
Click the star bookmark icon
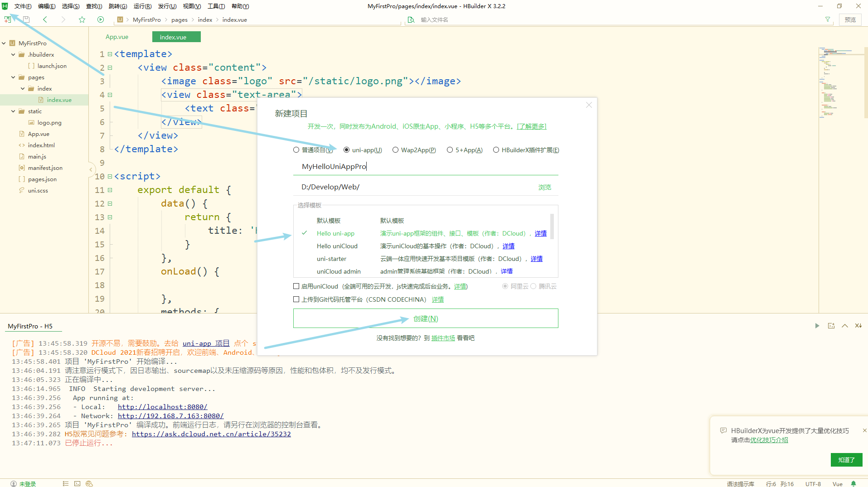click(x=82, y=19)
